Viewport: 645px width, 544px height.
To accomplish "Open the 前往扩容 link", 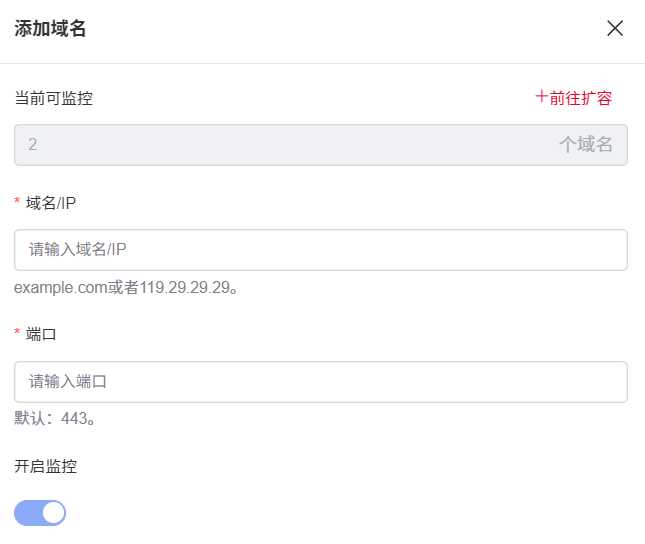I will coord(580,98).
